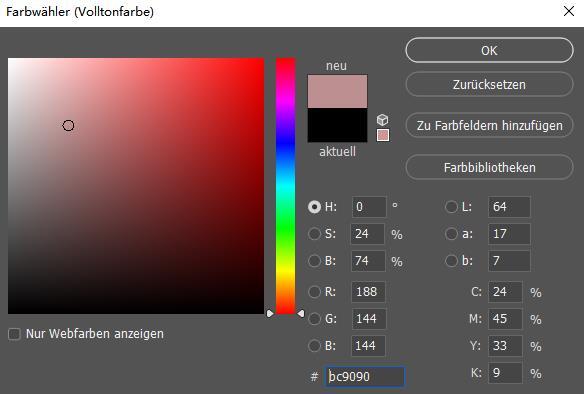584x394 pixels.
Task: Select the R red radio button
Action: pos(314,292)
